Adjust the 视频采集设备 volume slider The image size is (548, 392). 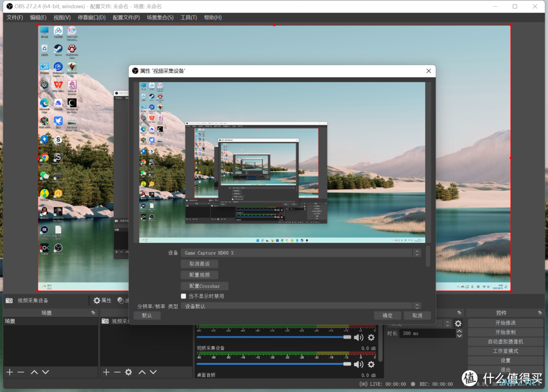point(273,364)
